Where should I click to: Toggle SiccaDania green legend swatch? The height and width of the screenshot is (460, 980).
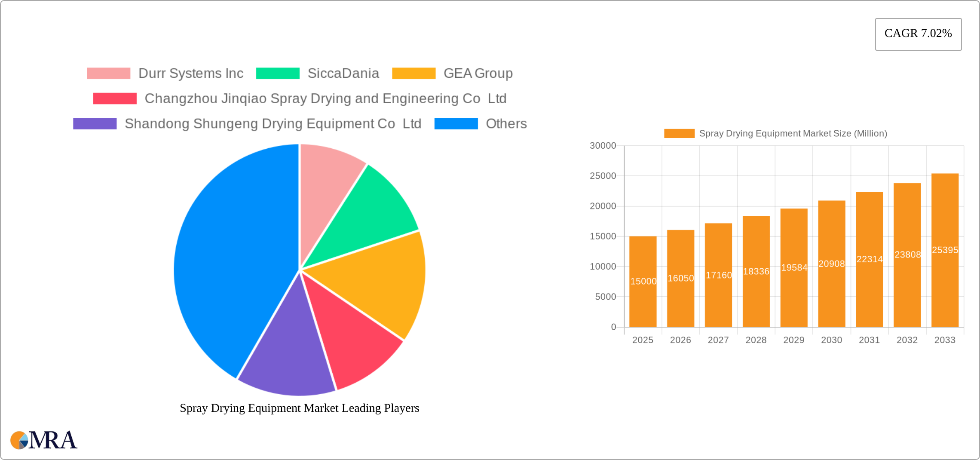[278, 74]
